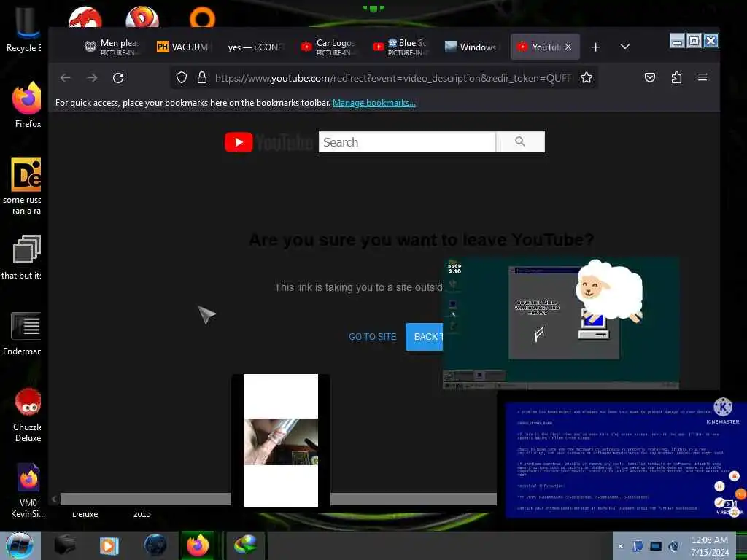Click system tray network monitor icon
Viewport: 747px width, 560px height.
656,546
